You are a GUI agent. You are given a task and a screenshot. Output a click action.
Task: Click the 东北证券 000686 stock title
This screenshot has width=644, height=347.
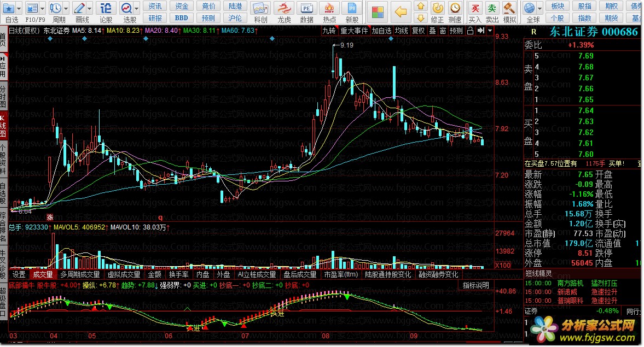pos(594,32)
